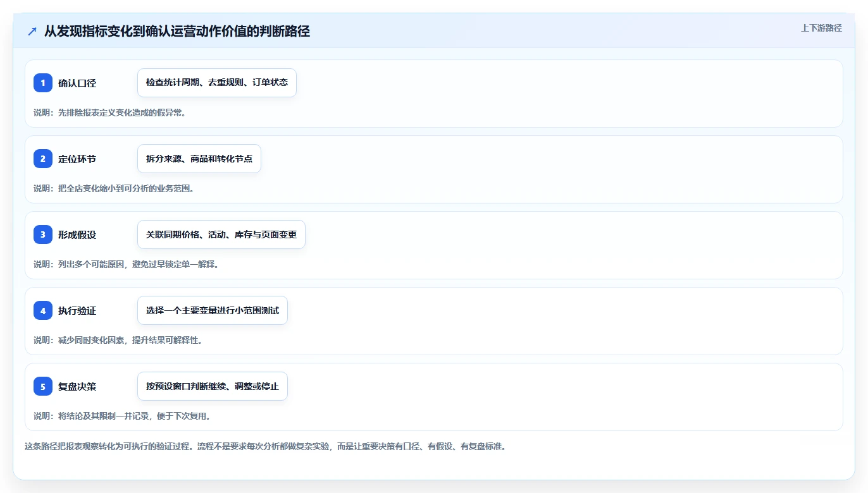This screenshot has height=493, width=868.
Task: Select the 检查统计周期、去重规则、订单状态 box
Action: coord(217,83)
